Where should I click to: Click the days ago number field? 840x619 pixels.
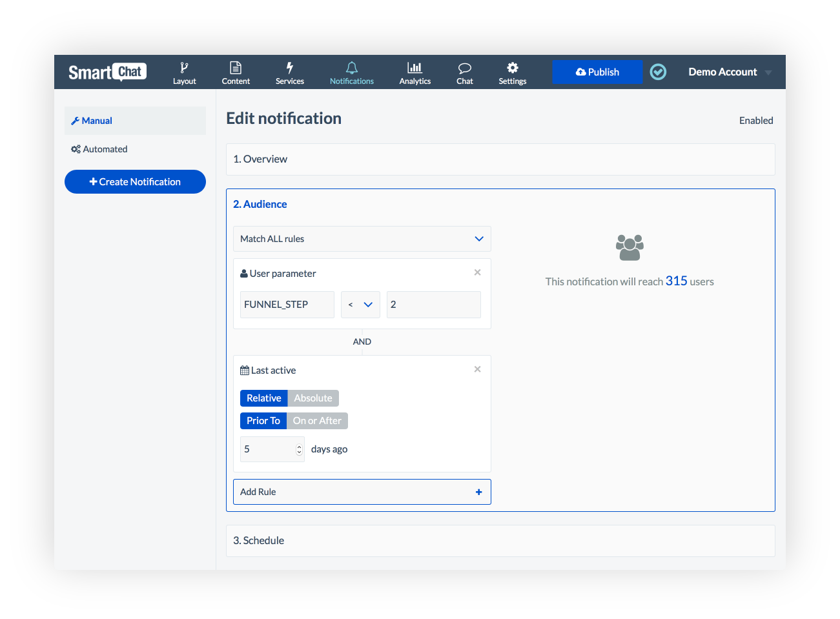pos(272,449)
